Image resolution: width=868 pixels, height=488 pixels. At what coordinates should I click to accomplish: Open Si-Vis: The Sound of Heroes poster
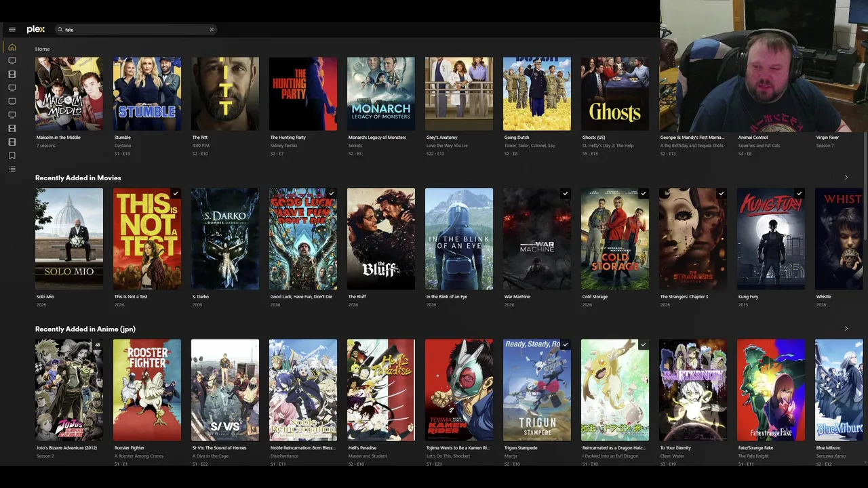[225, 390]
